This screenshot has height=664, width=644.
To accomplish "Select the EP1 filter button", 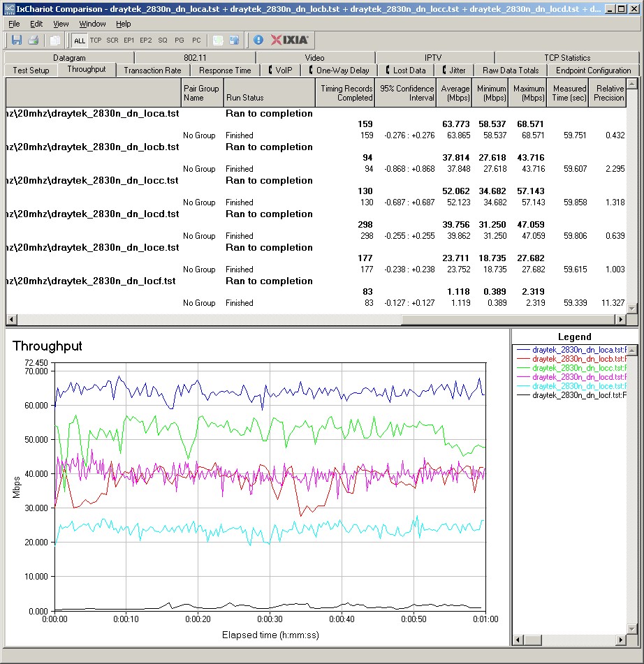I will [129, 40].
